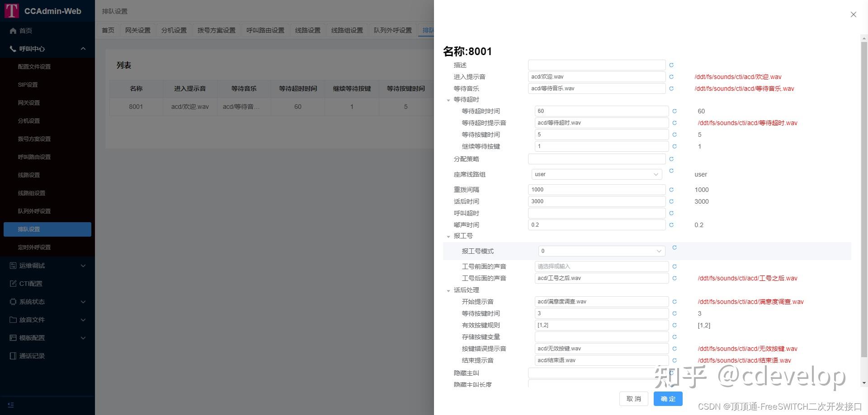Image resolution: width=868 pixels, height=415 pixels.
Task: Open the 队列外呼设置 tab
Action: point(392,30)
